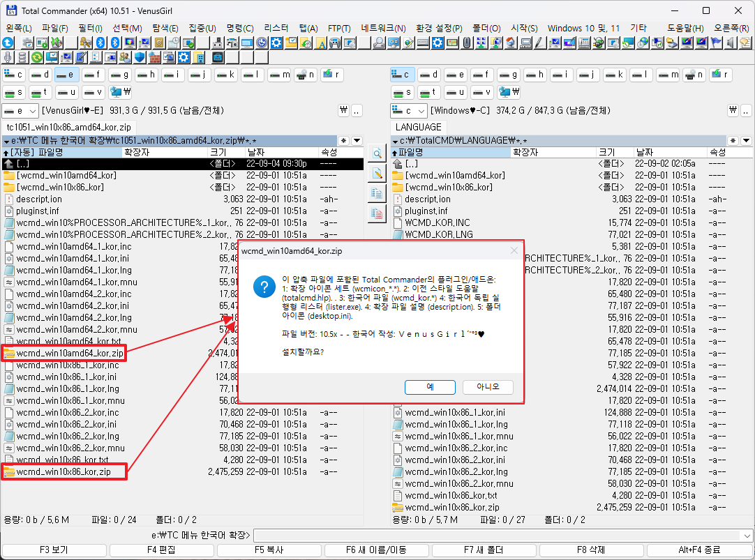This screenshot has width=755, height=560.
Task: Open the yellow font letter A icon
Action: (x=321, y=43)
